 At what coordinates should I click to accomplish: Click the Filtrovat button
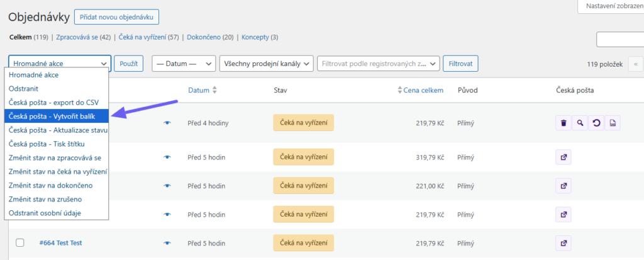(460, 64)
